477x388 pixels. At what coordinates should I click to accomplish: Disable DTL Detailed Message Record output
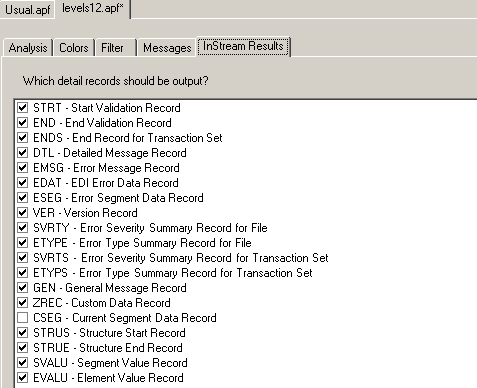(x=22, y=153)
